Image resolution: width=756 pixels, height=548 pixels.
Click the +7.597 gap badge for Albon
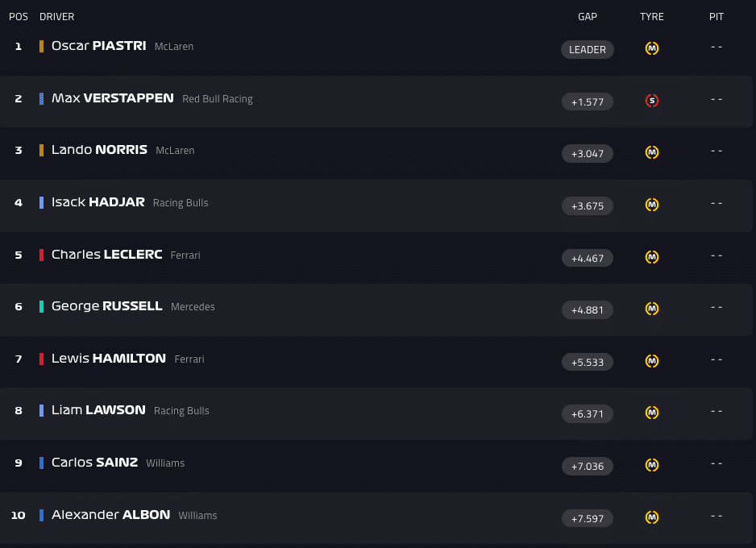(588, 518)
